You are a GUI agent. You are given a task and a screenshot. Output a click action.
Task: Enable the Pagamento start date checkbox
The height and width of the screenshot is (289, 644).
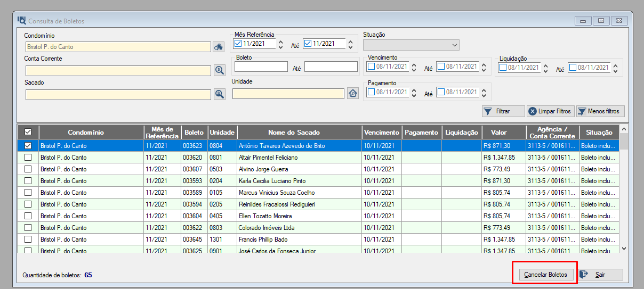click(372, 92)
